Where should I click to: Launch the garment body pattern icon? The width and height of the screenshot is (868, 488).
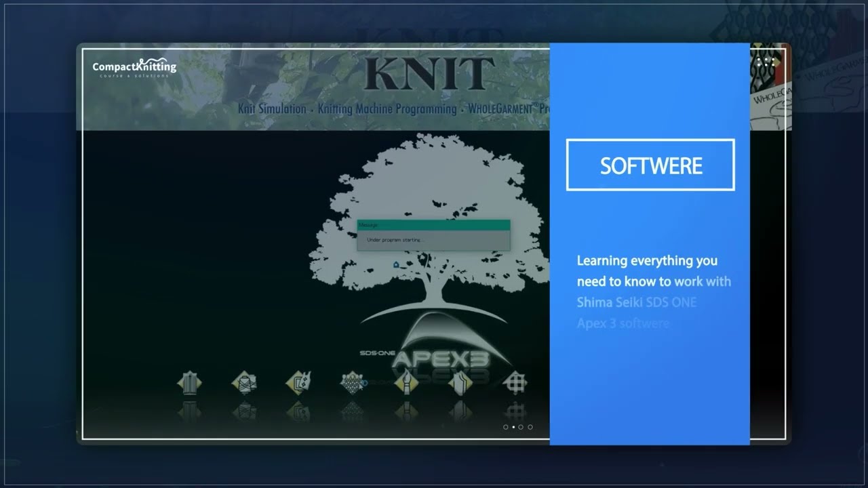coord(460,382)
